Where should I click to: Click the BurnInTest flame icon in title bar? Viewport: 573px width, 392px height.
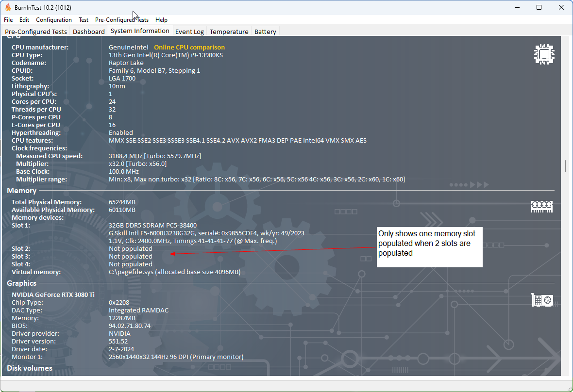coord(8,7)
